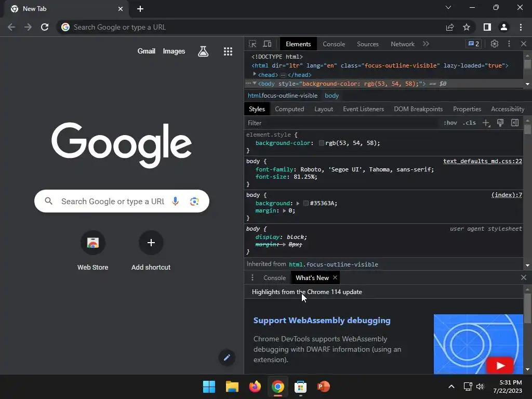Click the browser forward arrow
532x399 pixels.
[x=28, y=27]
